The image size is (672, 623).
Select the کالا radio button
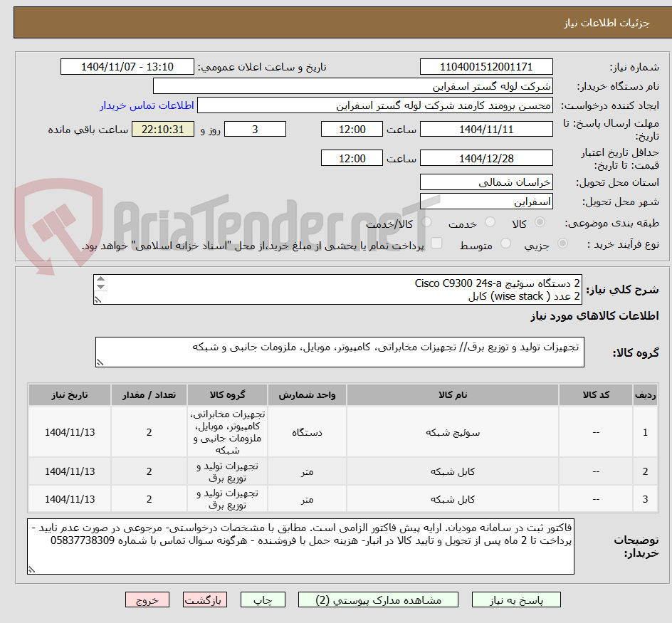(540, 222)
